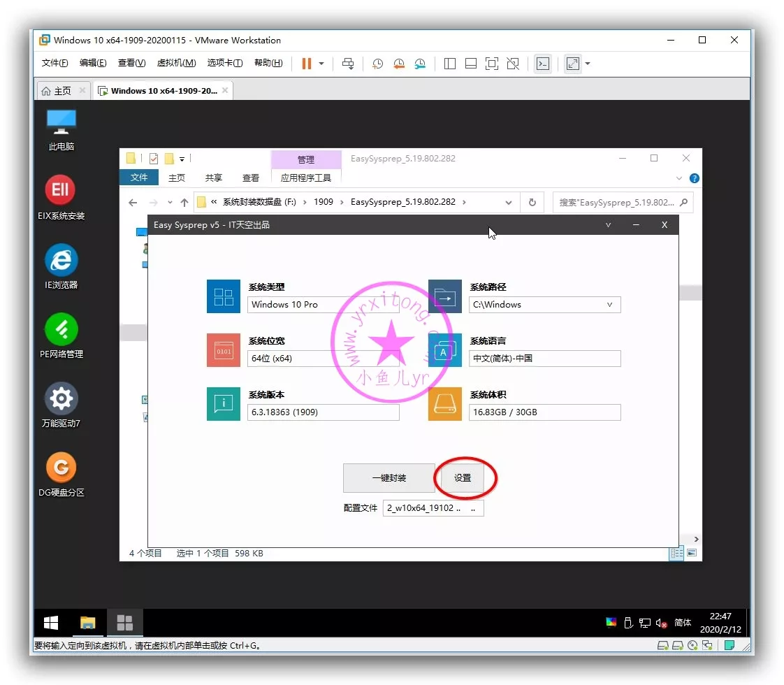Screen dimensions: 784x685
Task: Click the VMware pause virtual machine icon
Action: (306, 64)
